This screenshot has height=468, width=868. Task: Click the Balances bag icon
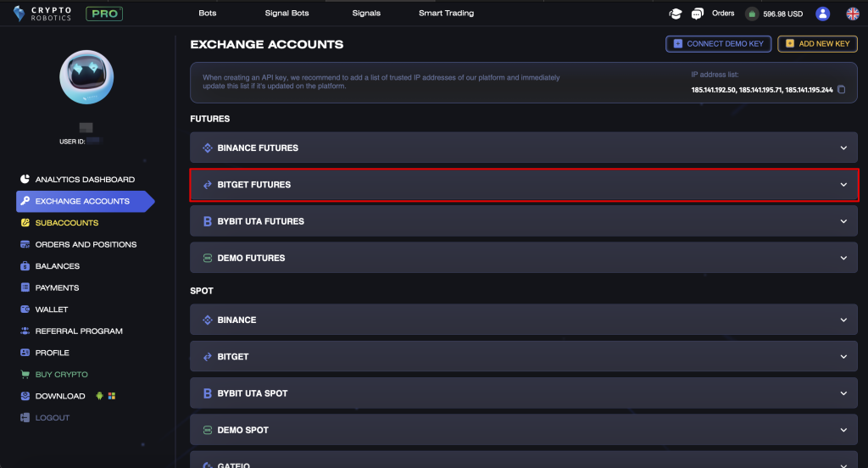tap(25, 266)
